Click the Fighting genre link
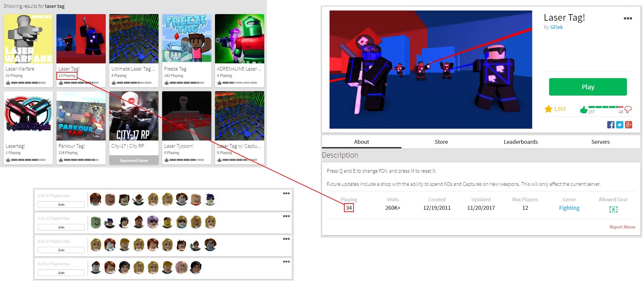 [569, 208]
